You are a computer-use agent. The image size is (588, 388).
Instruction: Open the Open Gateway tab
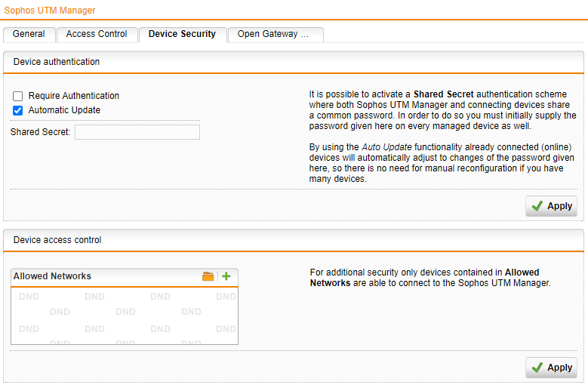[x=276, y=34]
